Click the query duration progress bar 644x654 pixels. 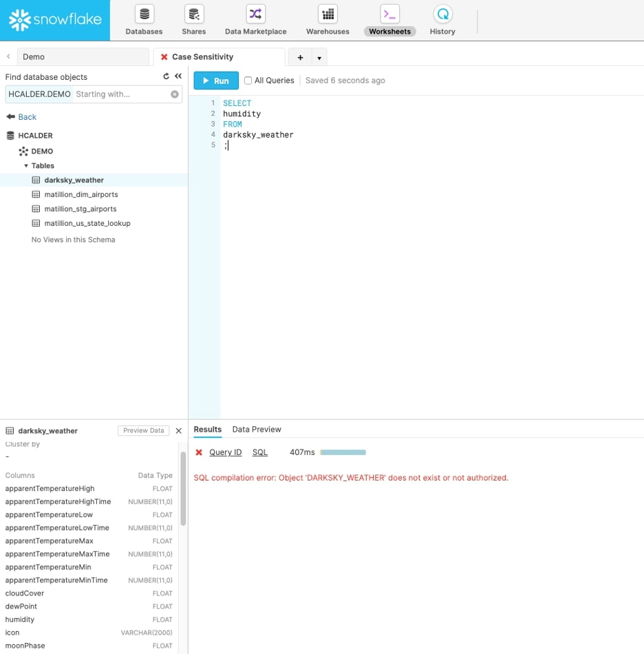(x=343, y=452)
